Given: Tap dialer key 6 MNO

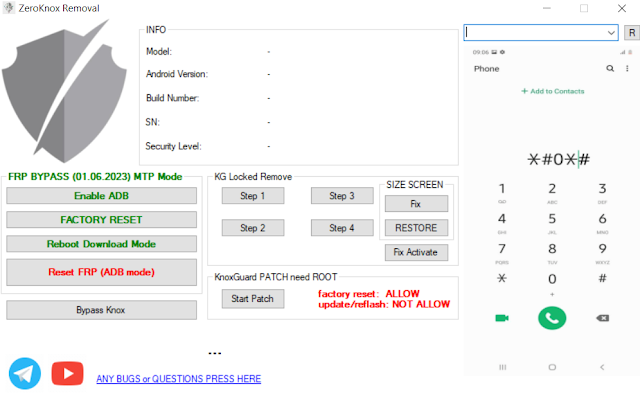Looking at the screenshot, I should coord(602,222).
